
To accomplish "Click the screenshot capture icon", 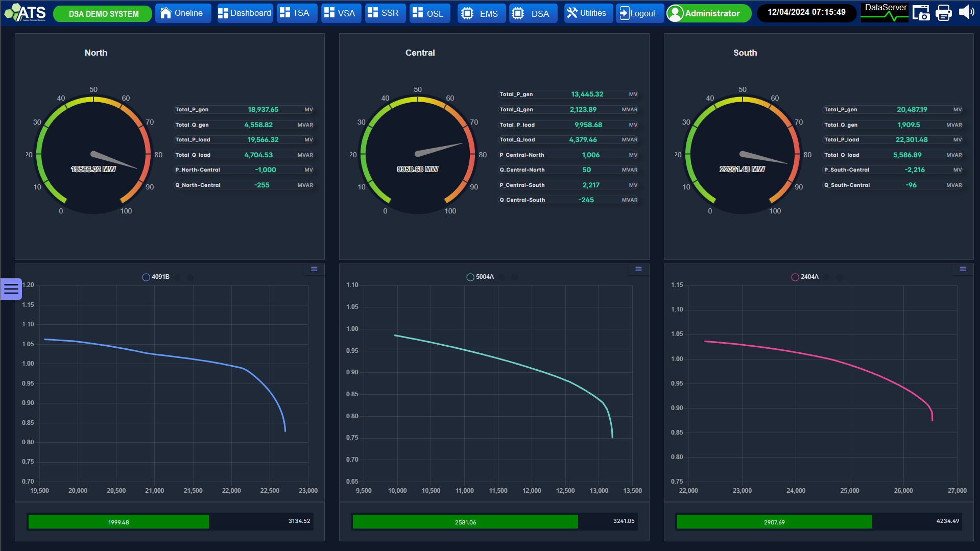I will tap(921, 13).
